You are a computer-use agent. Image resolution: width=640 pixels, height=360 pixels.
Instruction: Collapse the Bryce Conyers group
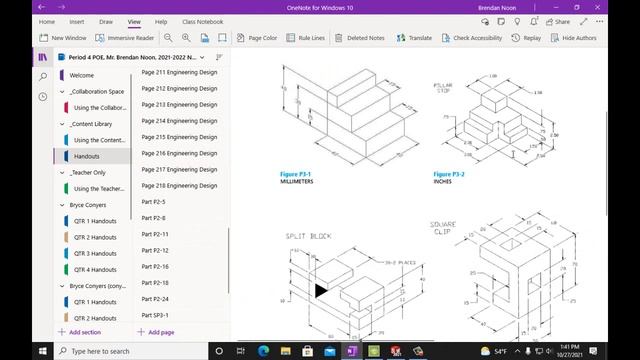[x=62, y=205]
